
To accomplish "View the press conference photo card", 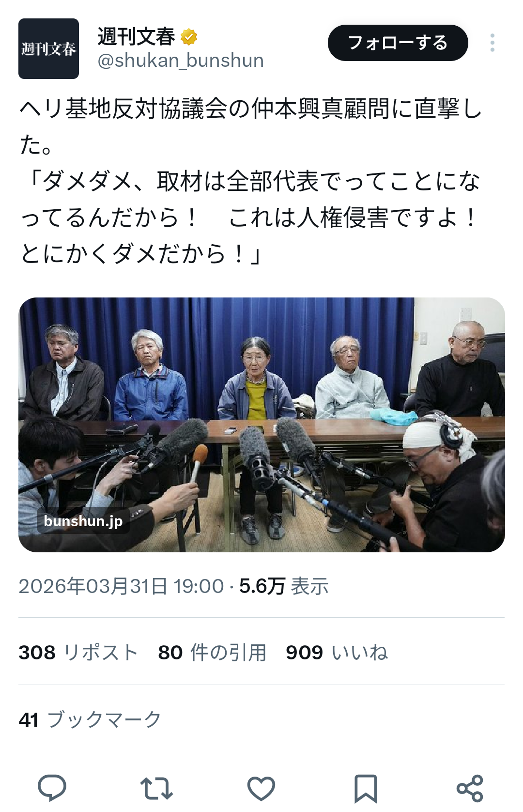I will tap(261, 425).
